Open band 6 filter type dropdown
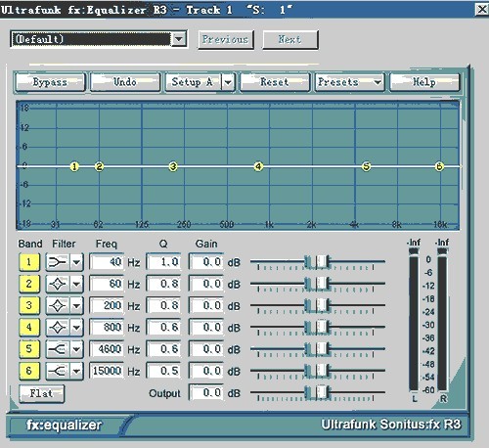The width and height of the screenshot is (489, 448). [76, 371]
